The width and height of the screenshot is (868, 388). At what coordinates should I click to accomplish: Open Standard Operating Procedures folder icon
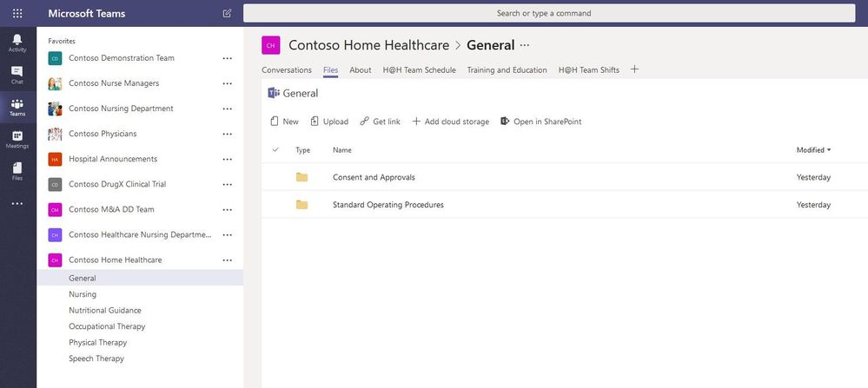click(301, 205)
